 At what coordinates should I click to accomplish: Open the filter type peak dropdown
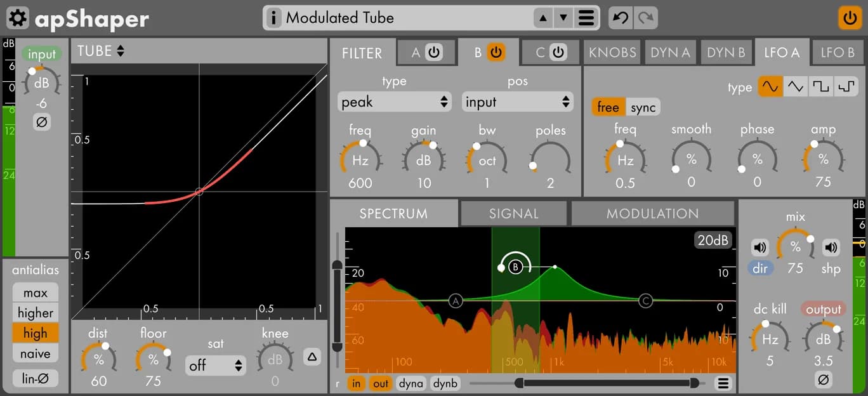394,102
